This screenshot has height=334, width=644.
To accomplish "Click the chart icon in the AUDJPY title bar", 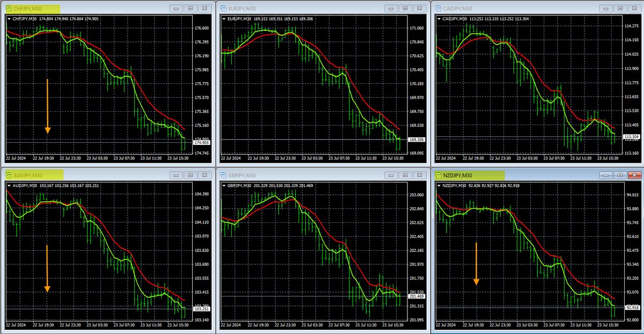I will point(9,175).
